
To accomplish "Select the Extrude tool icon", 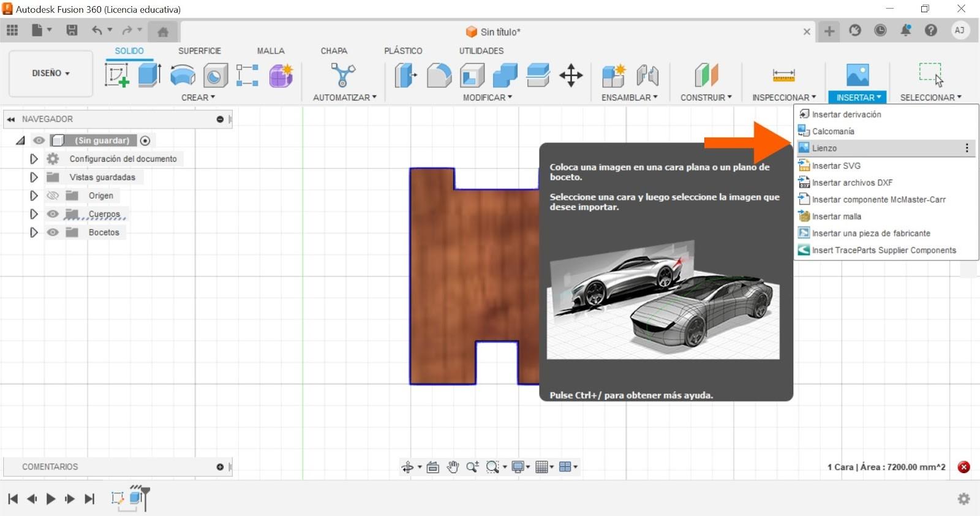I will point(149,75).
